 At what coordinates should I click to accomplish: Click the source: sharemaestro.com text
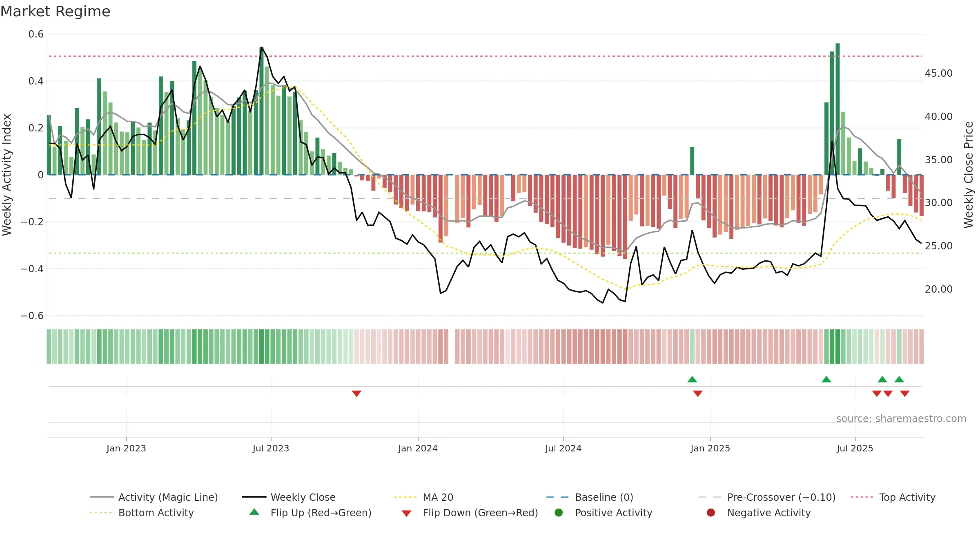(x=901, y=418)
